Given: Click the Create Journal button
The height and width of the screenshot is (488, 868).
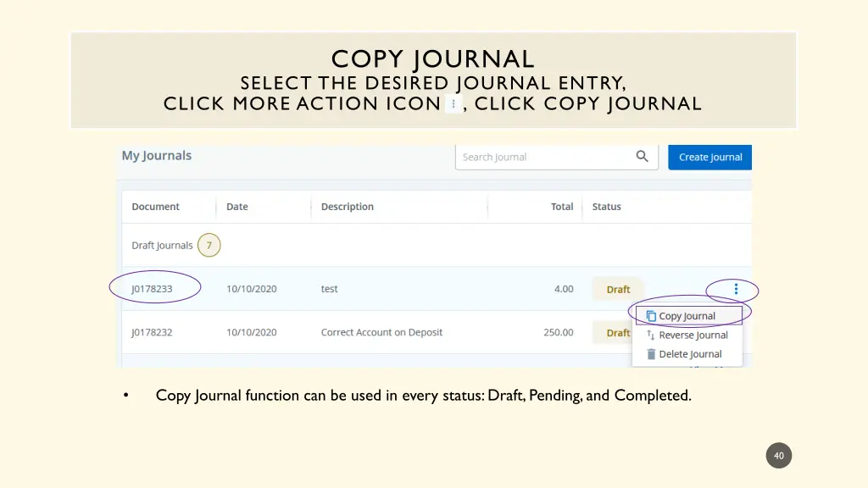Looking at the screenshot, I should click(x=709, y=157).
